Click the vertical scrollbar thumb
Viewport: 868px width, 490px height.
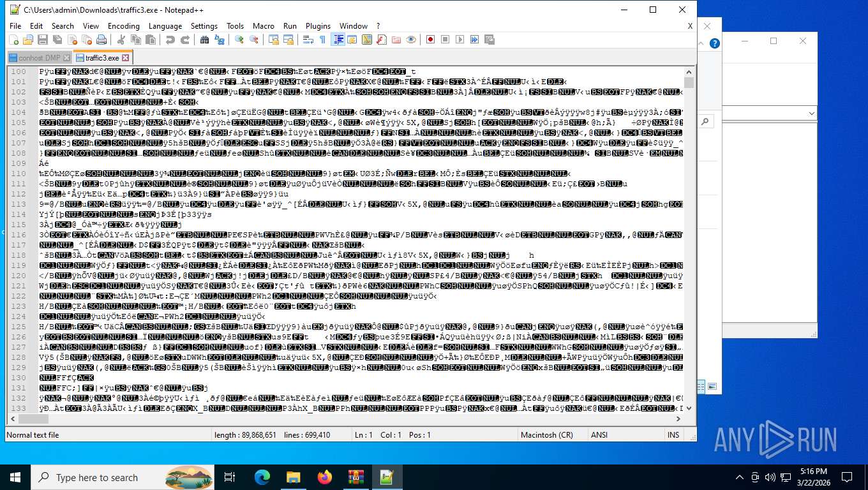[689, 83]
